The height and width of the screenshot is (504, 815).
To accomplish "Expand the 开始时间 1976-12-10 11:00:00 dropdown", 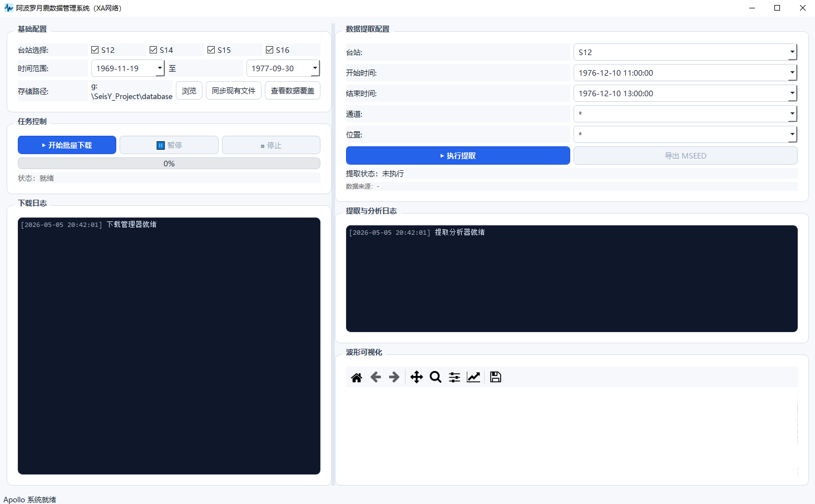I will pyautogui.click(x=792, y=73).
